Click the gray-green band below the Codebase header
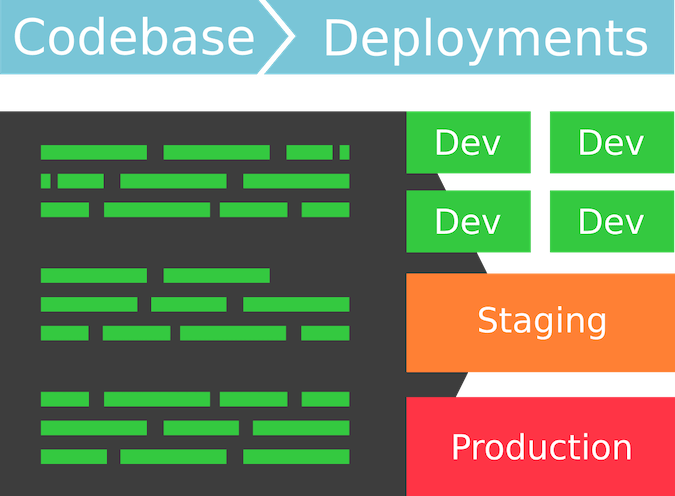Image resolution: width=675 pixels, height=496 pixels. point(200,94)
